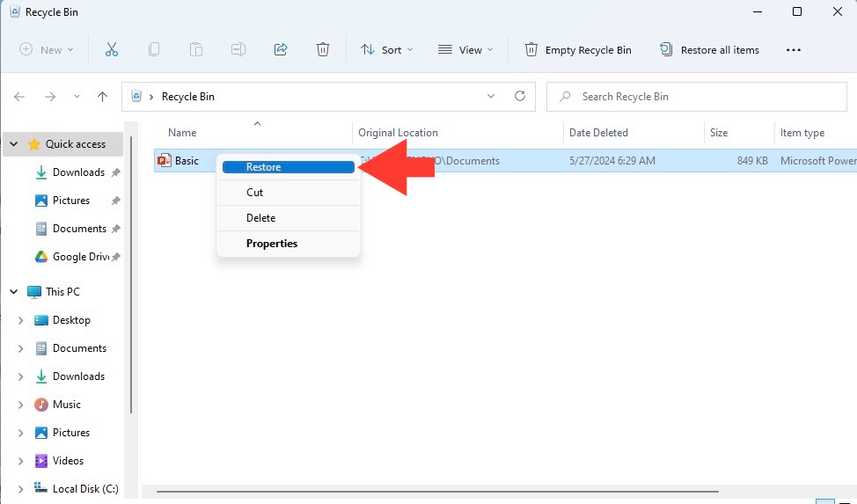The image size is (857, 504).
Task: Open the View dropdown menu
Action: [465, 50]
